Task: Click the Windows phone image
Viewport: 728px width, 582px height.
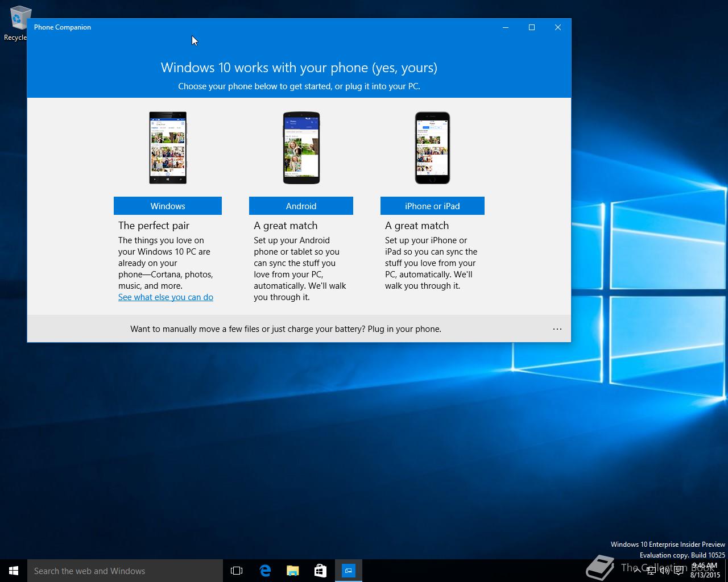Action: click(x=168, y=148)
